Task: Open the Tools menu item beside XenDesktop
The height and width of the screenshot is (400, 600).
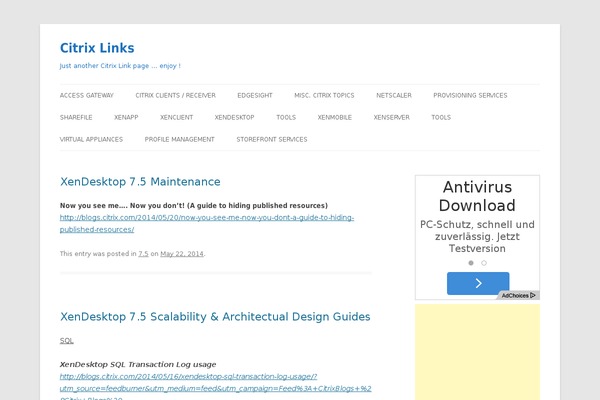Action: coord(286,118)
